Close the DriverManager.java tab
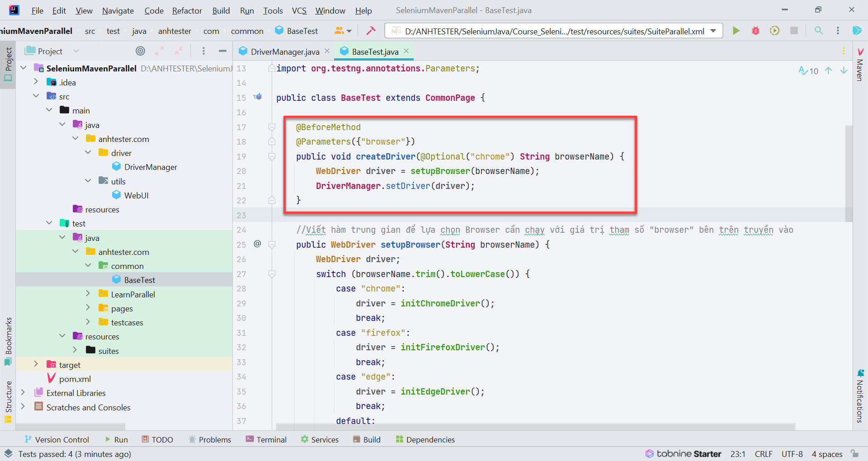This screenshot has height=461, width=868. point(327,51)
